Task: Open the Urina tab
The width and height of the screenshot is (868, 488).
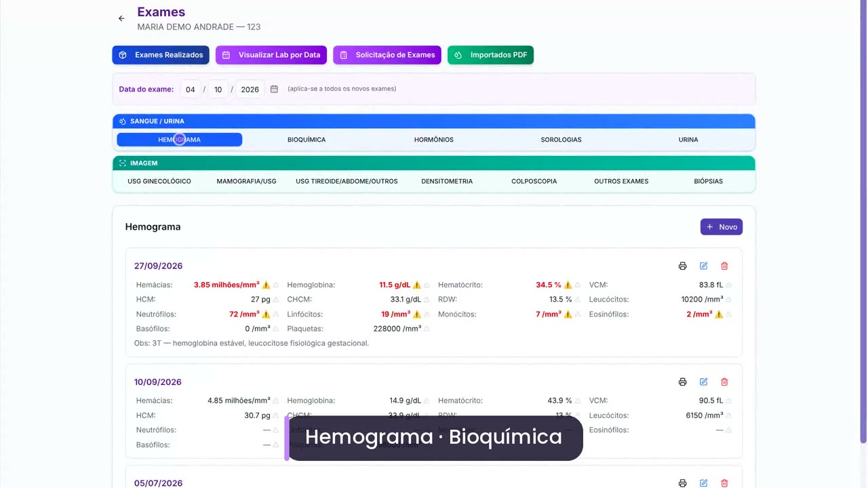Action: (688, 140)
